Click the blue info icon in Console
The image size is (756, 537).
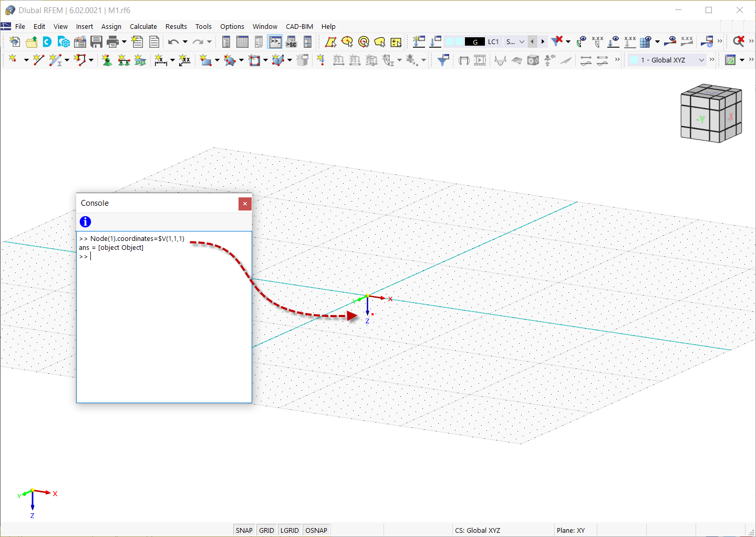(85, 222)
